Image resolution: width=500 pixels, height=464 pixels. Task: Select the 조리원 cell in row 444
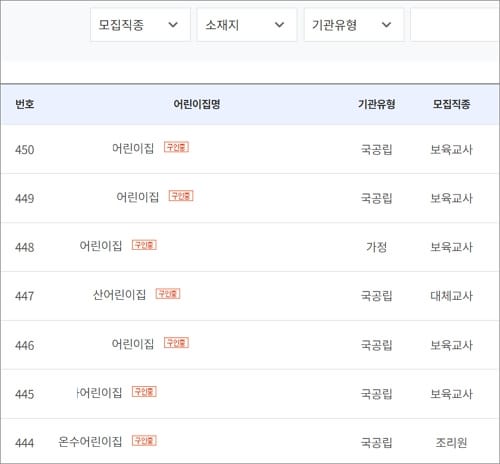[451, 443]
